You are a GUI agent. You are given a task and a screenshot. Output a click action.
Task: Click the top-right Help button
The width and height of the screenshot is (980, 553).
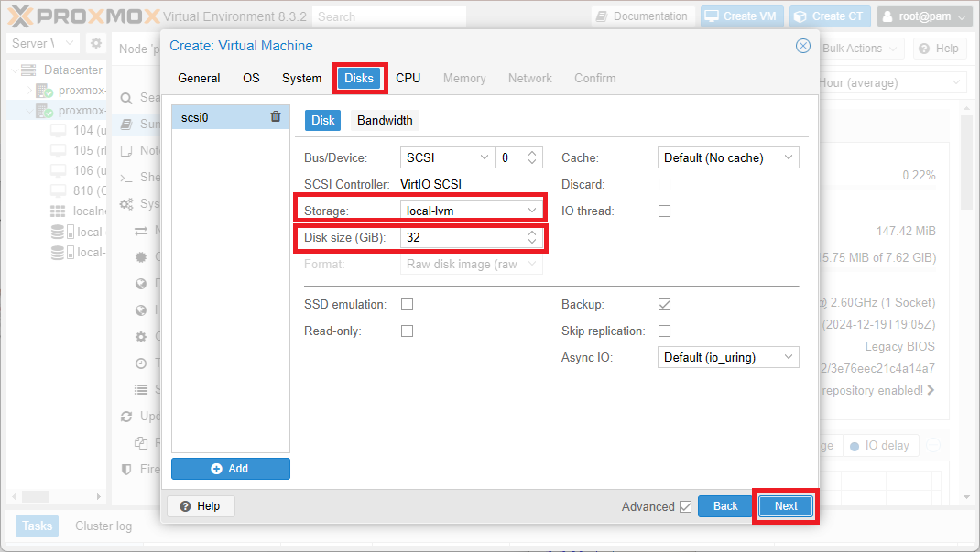[x=939, y=49]
